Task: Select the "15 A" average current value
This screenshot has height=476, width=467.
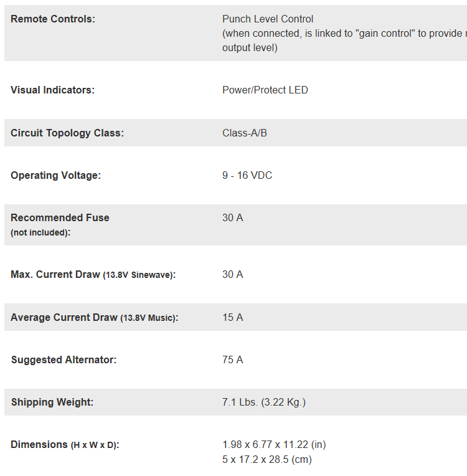Action: coord(232,318)
